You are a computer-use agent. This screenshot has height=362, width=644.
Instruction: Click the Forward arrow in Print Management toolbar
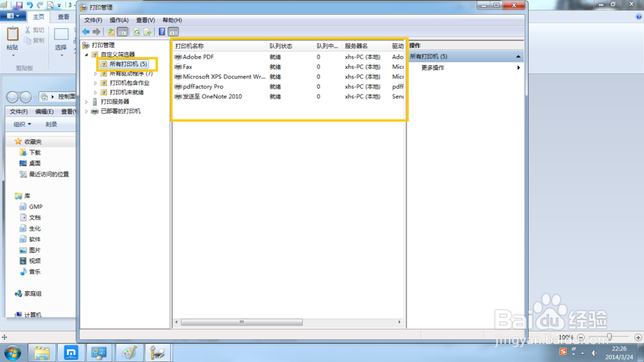click(x=97, y=32)
